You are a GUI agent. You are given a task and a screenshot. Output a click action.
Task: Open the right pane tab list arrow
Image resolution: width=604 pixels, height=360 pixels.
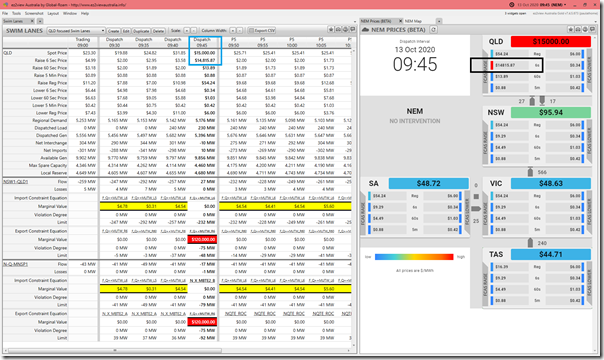pos(595,22)
